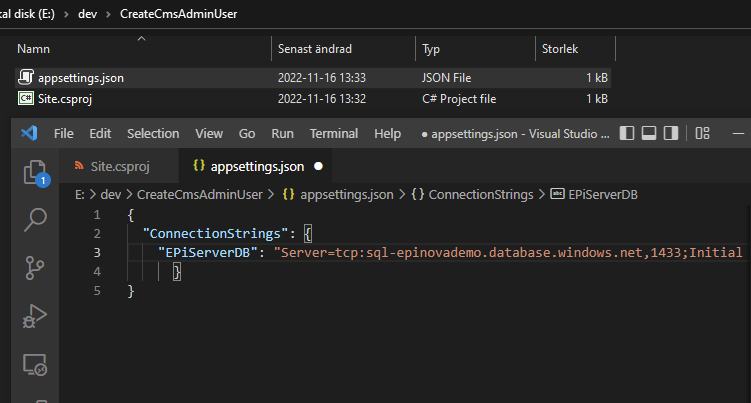Toggle the primary side bar visibility
751x403 pixels.
pyautogui.click(x=627, y=133)
